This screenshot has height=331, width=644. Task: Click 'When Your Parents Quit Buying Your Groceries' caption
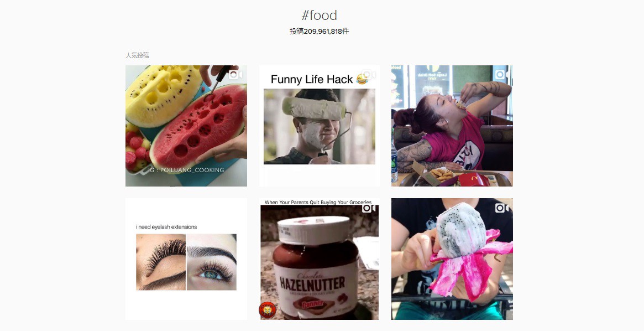click(x=318, y=202)
